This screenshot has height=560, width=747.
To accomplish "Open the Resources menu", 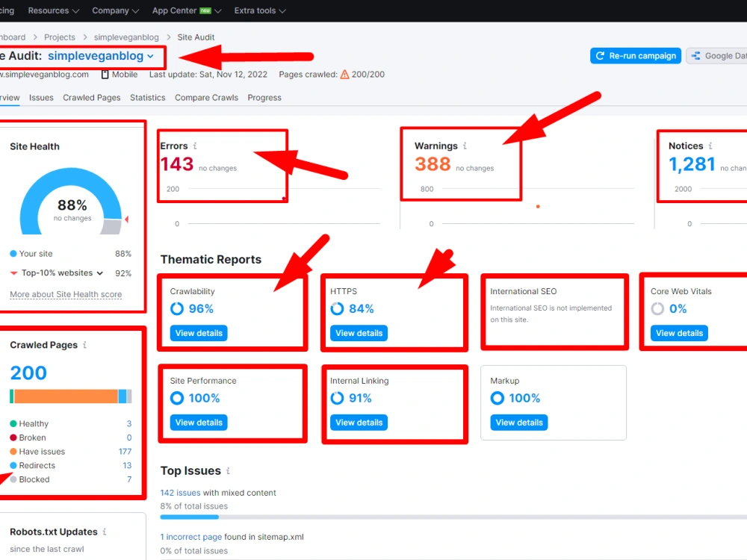I will click(x=53, y=10).
